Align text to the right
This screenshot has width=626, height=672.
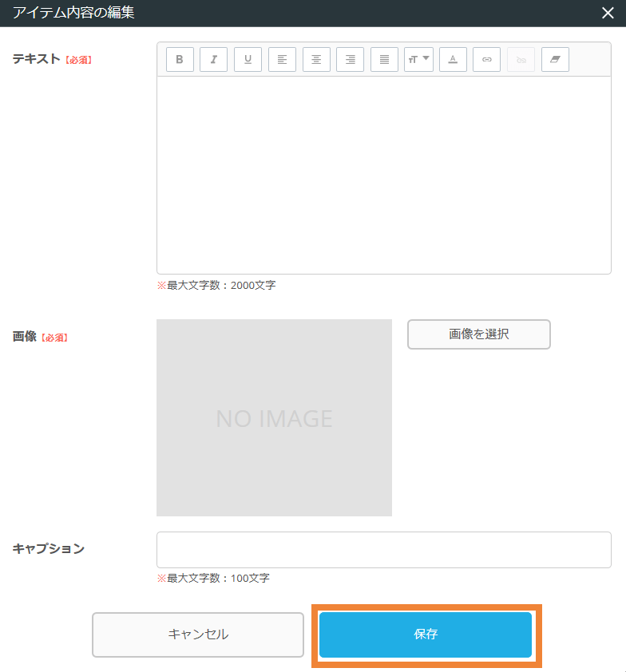(351, 59)
